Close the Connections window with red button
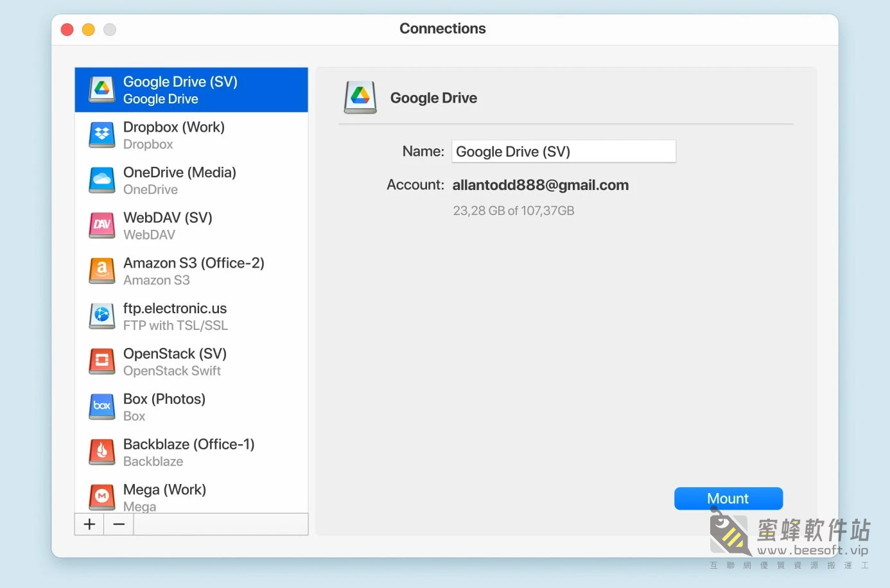 pyautogui.click(x=67, y=30)
